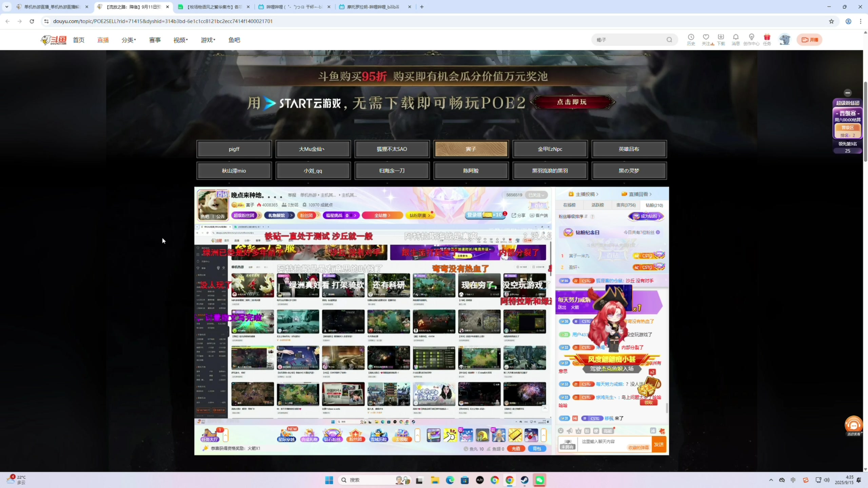Open 钻石粉丝 diamond icon
Image resolution: width=868 pixels, height=488 pixels.
pyautogui.click(x=332, y=435)
